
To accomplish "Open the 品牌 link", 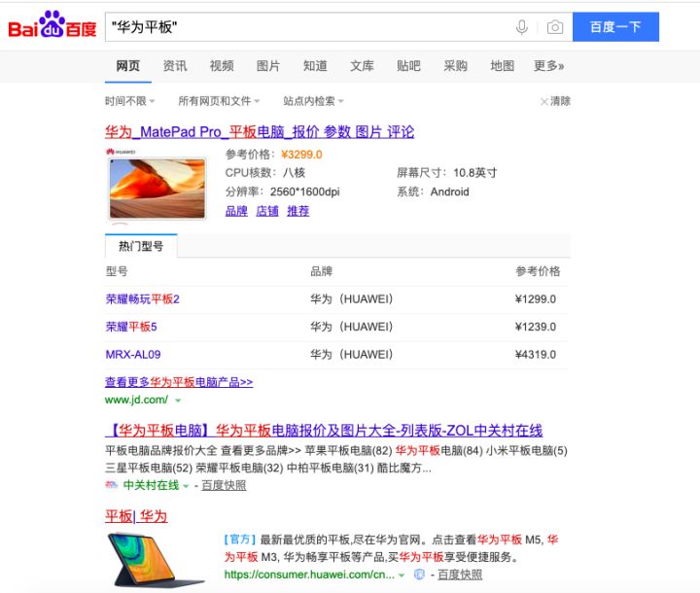I will coord(236,211).
